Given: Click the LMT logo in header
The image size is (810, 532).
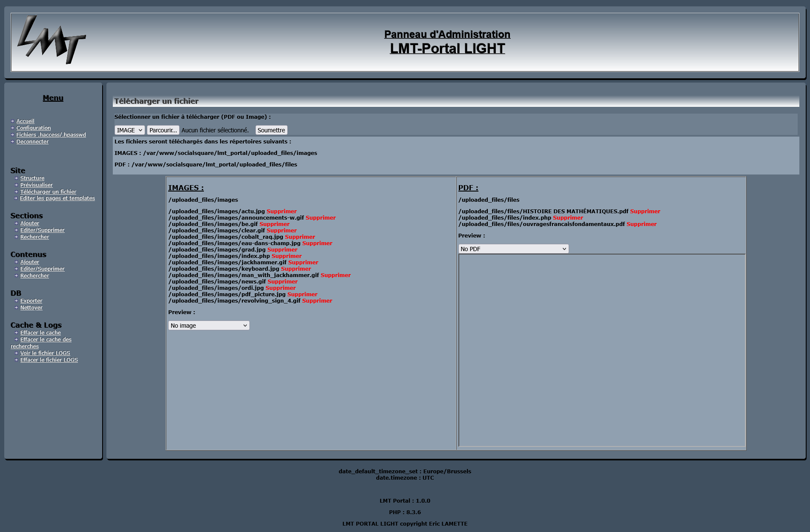Looking at the screenshot, I should click(51, 40).
